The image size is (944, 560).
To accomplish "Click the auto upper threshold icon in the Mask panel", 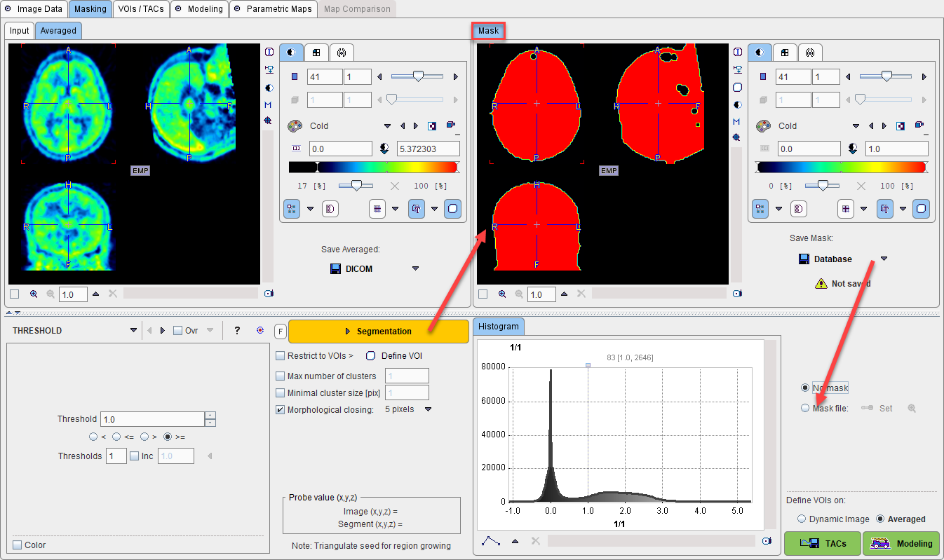I will pyautogui.click(x=853, y=149).
